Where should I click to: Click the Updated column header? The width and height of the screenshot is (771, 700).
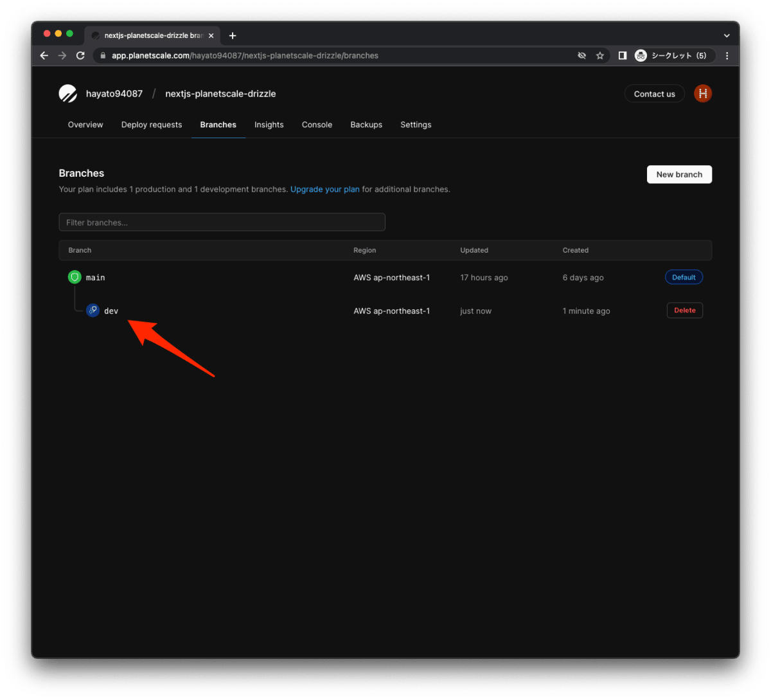pos(474,250)
